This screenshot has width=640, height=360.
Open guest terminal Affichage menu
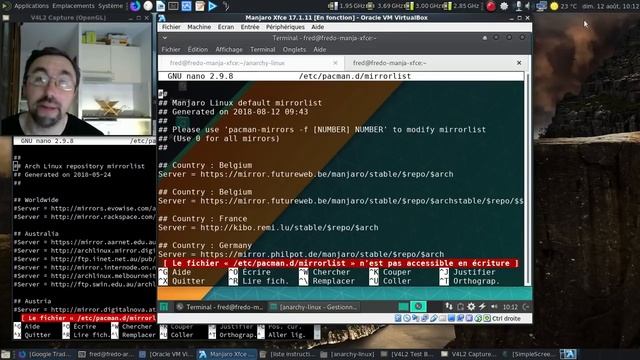[229, 49]
